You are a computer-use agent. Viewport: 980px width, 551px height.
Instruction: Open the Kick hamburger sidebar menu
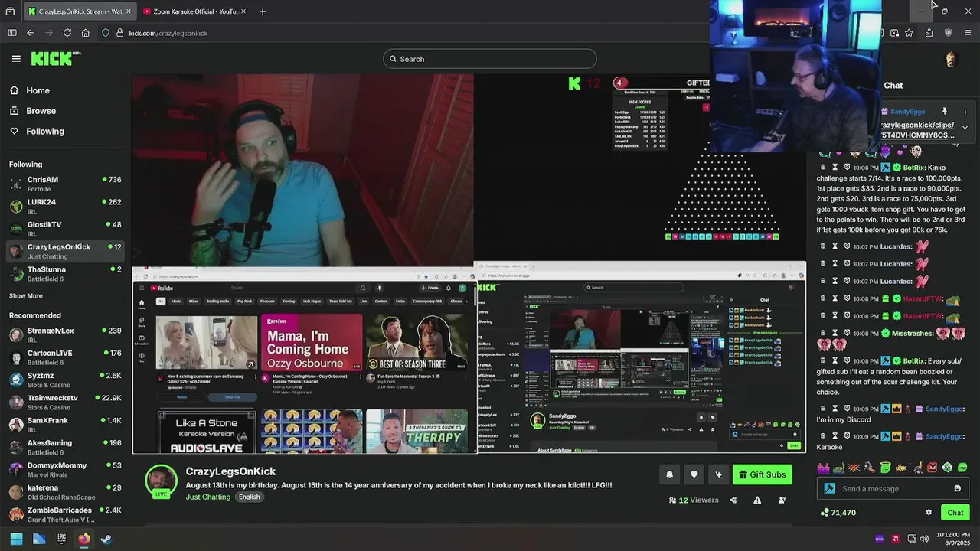[x=16, y=58]
